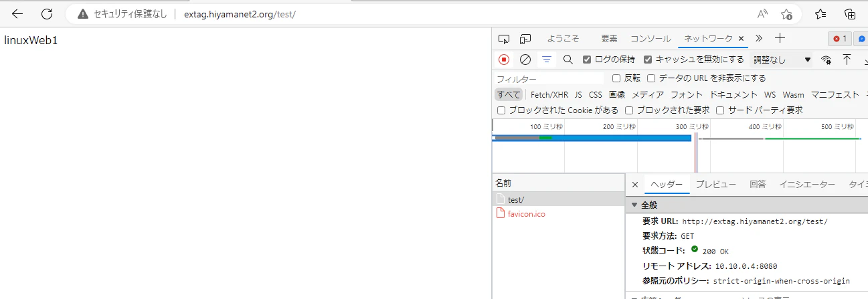Open the collections icon
This screenshot has height=299, width=868.
pyautogui.click(x=850, y=14)
